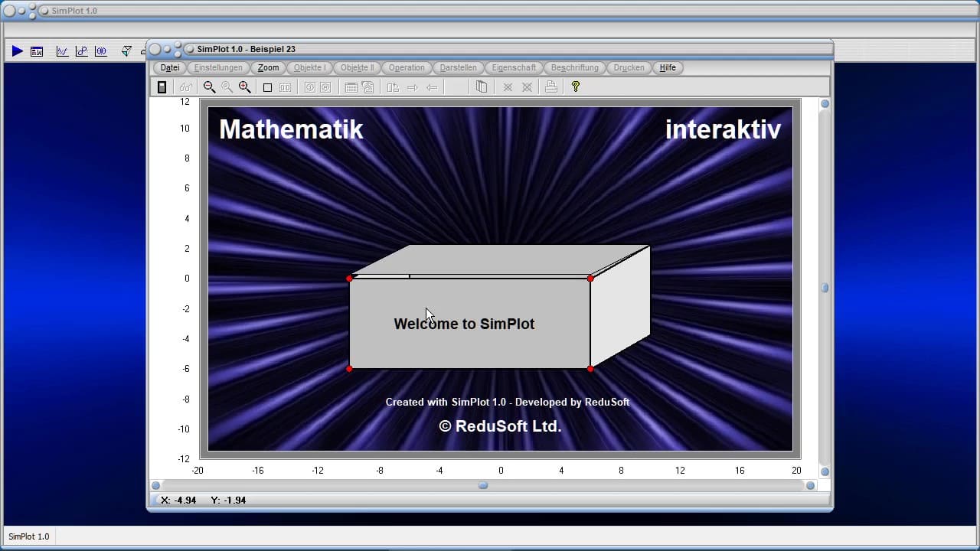The width and height of the screenshot is (980, 551).
Task: Select the figure-eight parametric curve plot icon
Action: (x=81, y=51)
